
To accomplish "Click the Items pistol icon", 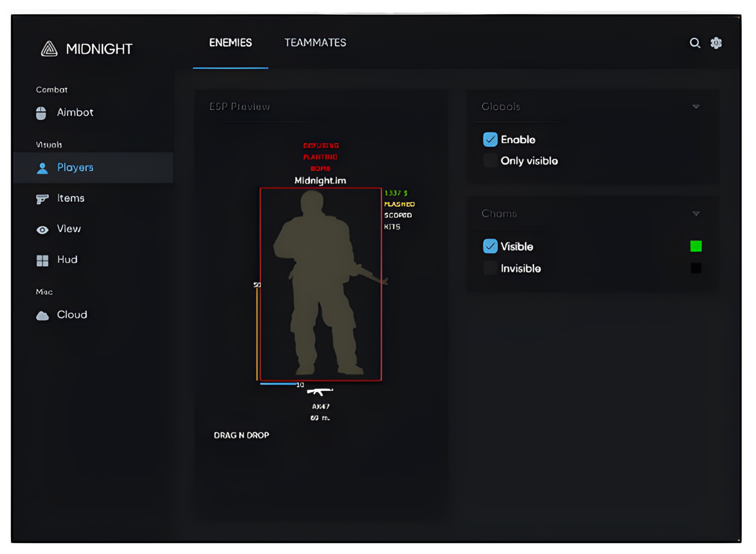I will 42,199.
